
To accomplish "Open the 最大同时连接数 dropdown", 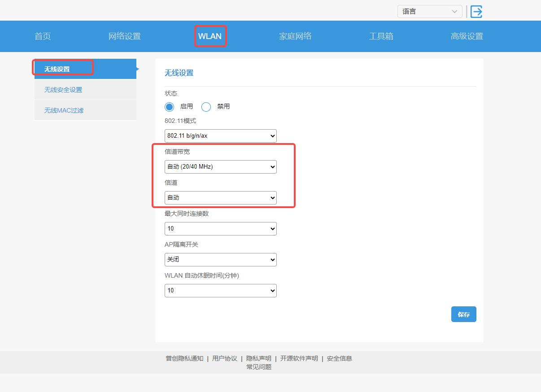I will click(220, 229).
